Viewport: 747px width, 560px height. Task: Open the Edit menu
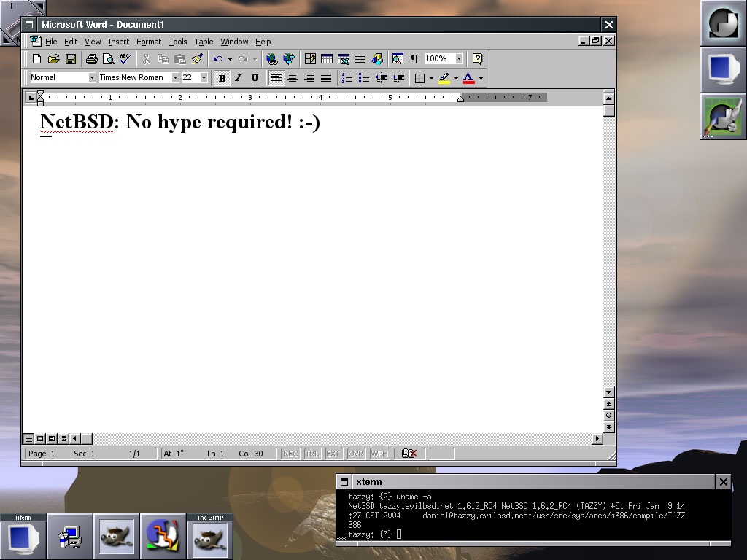point(71,42)
